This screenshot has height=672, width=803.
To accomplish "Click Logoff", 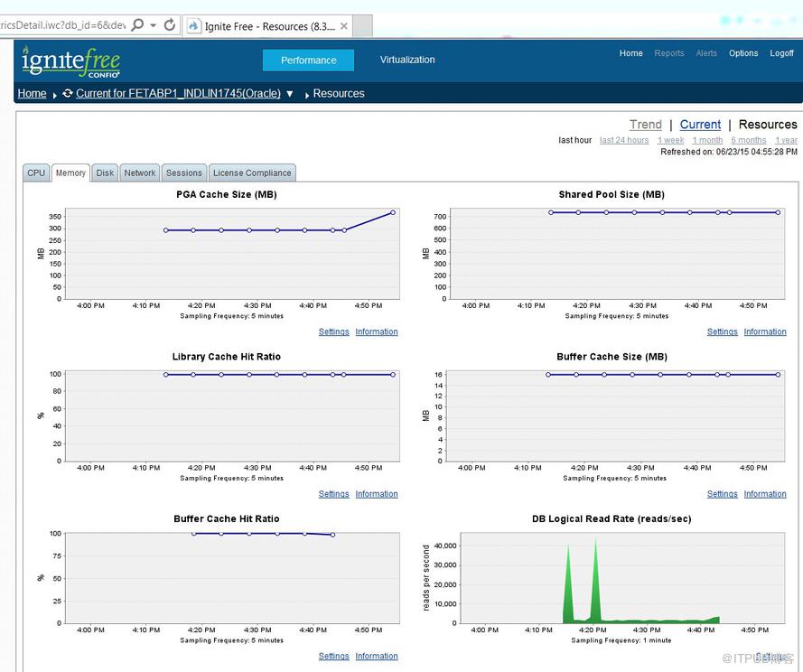I will pos(781,52).
